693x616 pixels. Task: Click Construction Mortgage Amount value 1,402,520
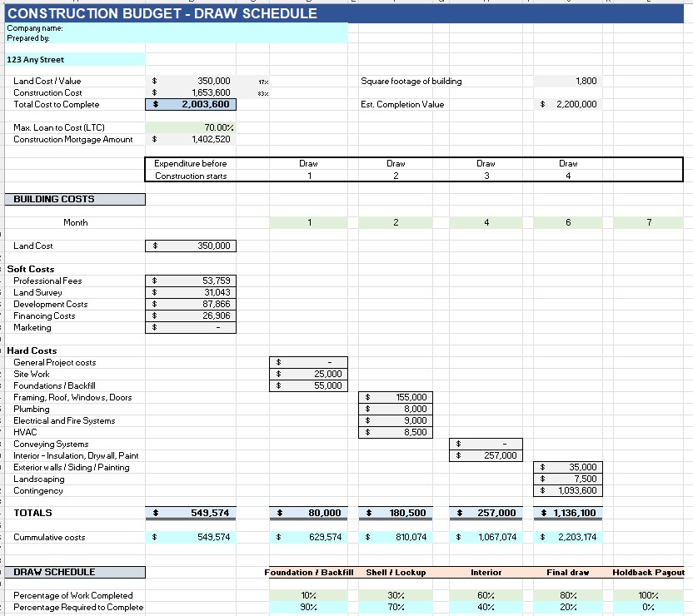(x=191, y=140)
